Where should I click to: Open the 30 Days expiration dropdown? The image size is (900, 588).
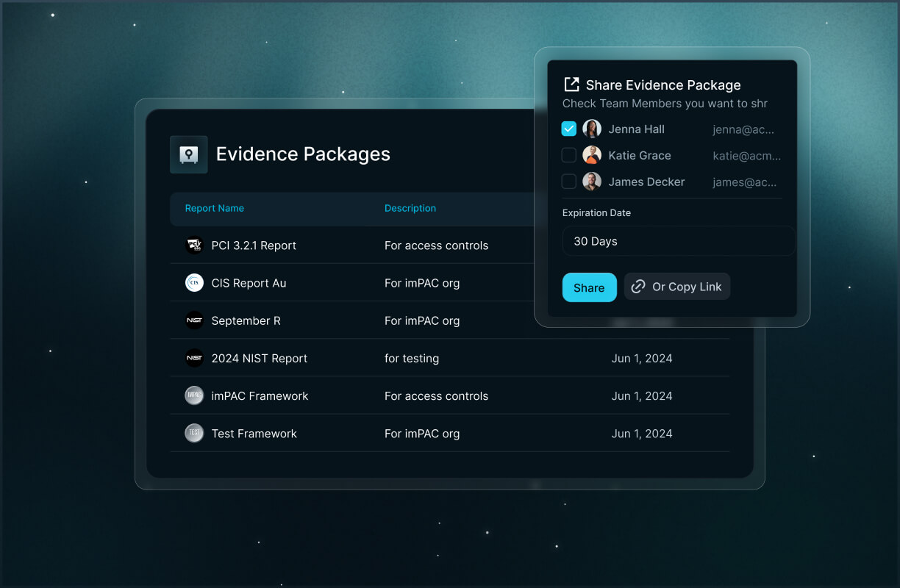click(x=677, y=240)
